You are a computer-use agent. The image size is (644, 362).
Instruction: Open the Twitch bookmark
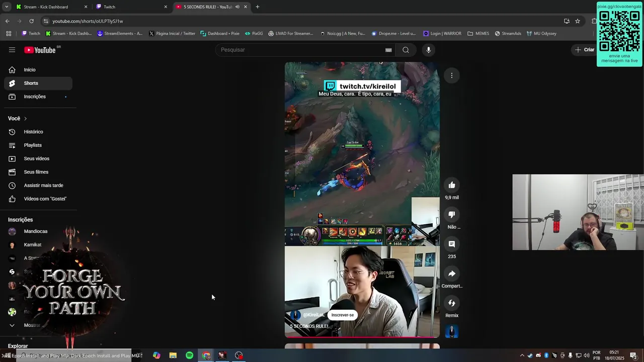click(31, 34)
